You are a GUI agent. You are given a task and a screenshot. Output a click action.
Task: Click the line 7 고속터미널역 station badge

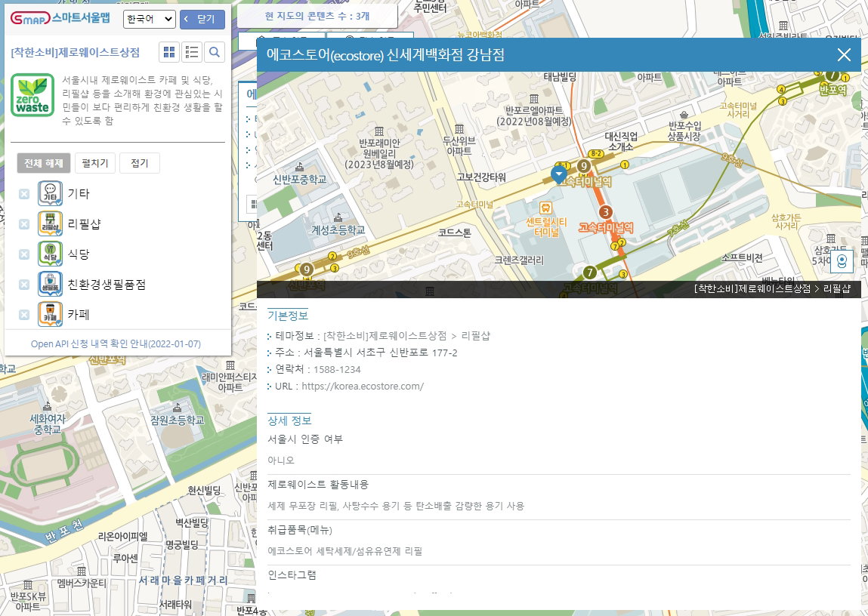click(x=590, y=272)
